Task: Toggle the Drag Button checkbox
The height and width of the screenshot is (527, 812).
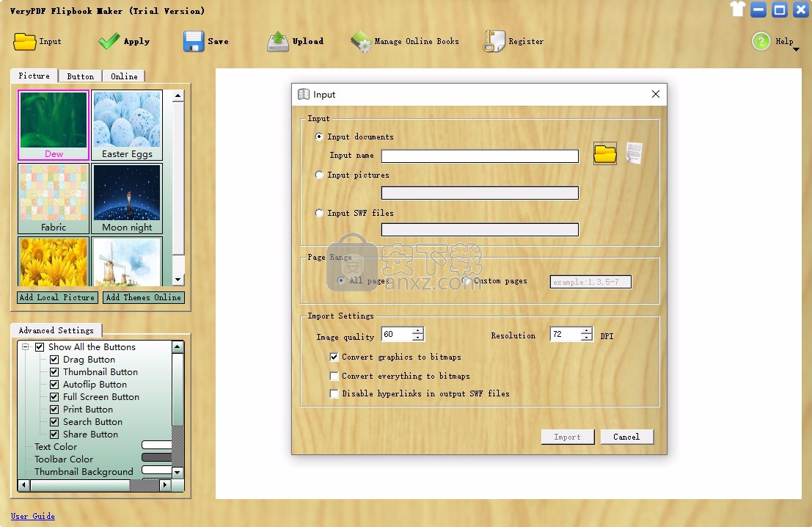Action: (x=54, y=360)
